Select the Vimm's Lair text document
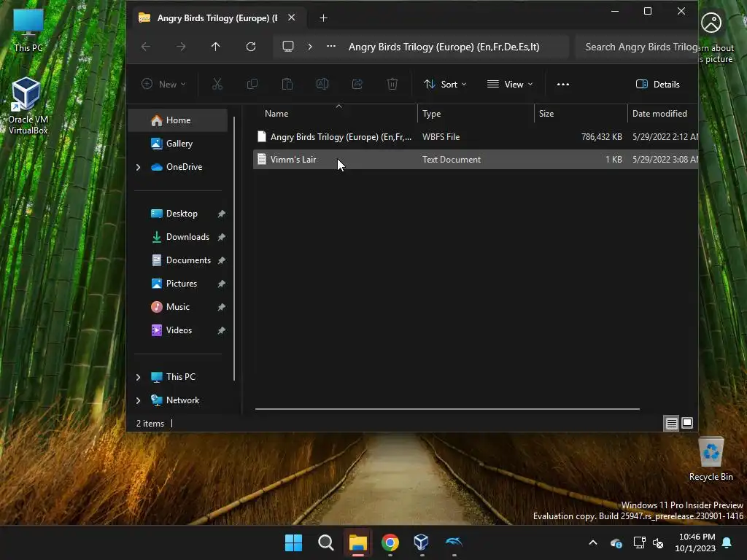This screenshot has width=747, height=560. pos(475,160)
